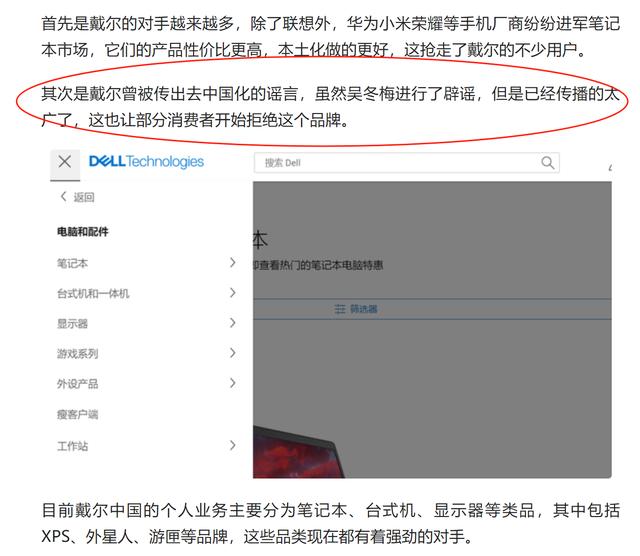Open the 工作站 menu item
Screen dimensions: 640x556
click(x=72, y=446)
